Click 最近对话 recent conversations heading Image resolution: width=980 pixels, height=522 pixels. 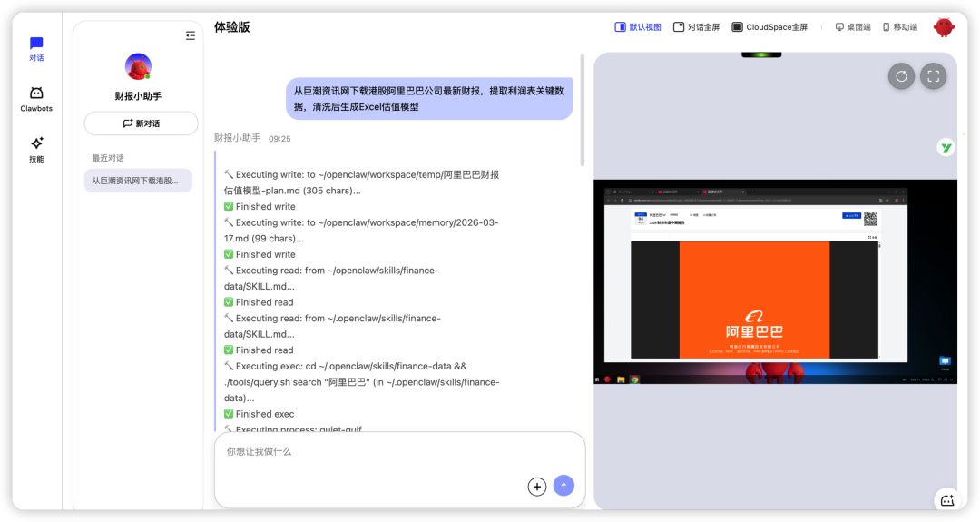108,158
